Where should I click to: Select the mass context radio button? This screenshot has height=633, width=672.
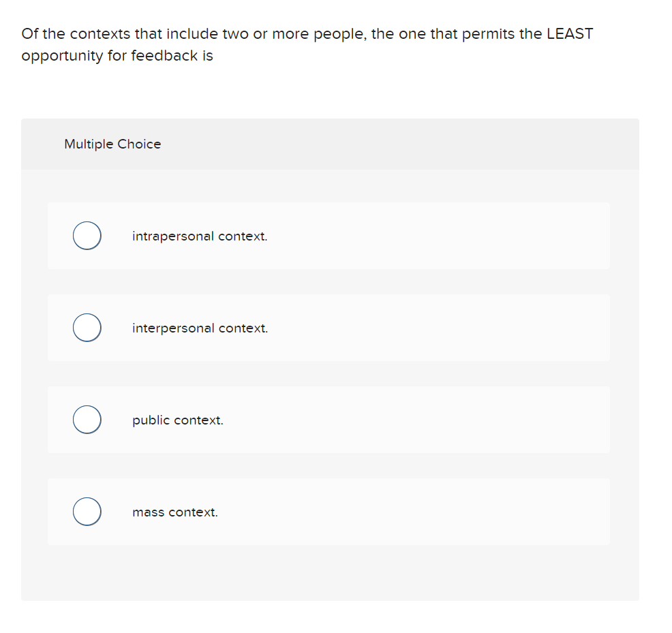click(87, 511)
